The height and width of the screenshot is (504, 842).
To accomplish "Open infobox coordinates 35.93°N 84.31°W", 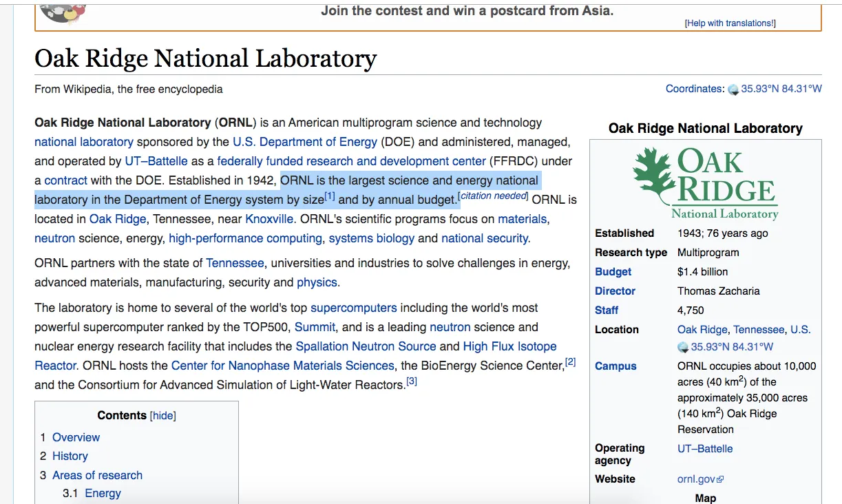I will coord(732,347).
